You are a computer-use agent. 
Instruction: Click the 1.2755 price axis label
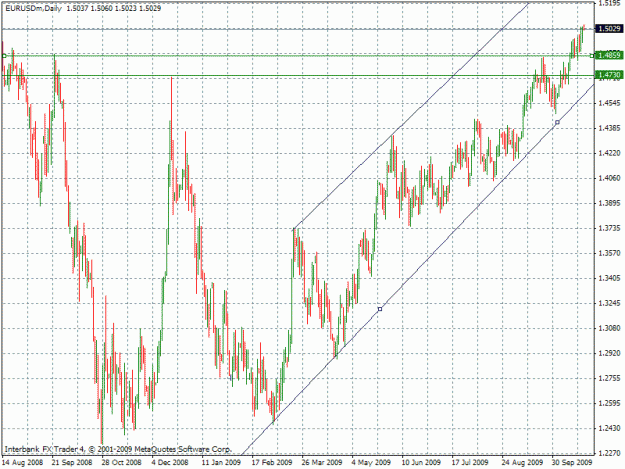coord(609,378)
